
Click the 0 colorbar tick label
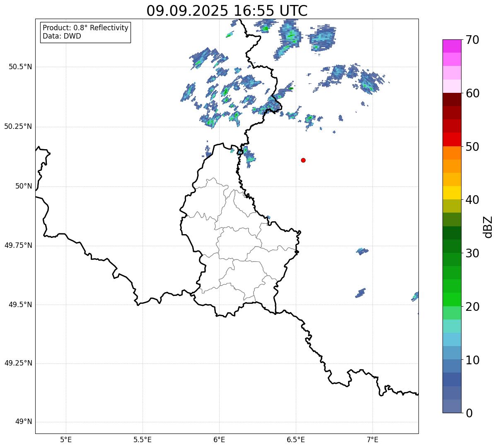[x=468, y=413]
